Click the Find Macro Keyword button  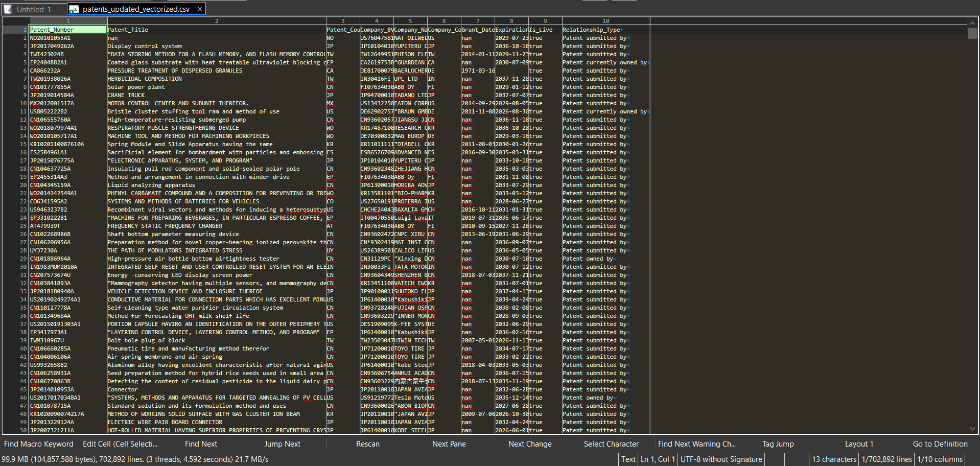coord(39,444)
